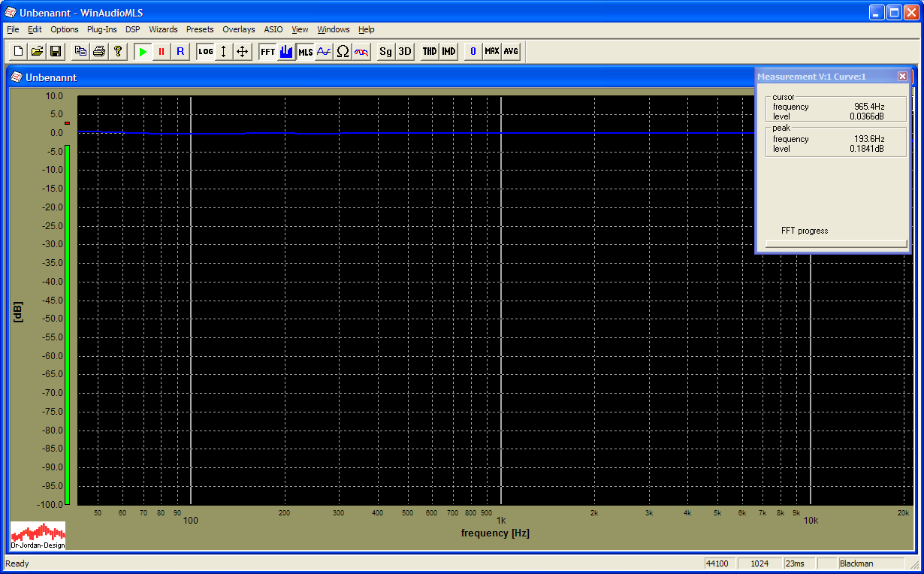Expand the Presets menu

tap(200, 29)
